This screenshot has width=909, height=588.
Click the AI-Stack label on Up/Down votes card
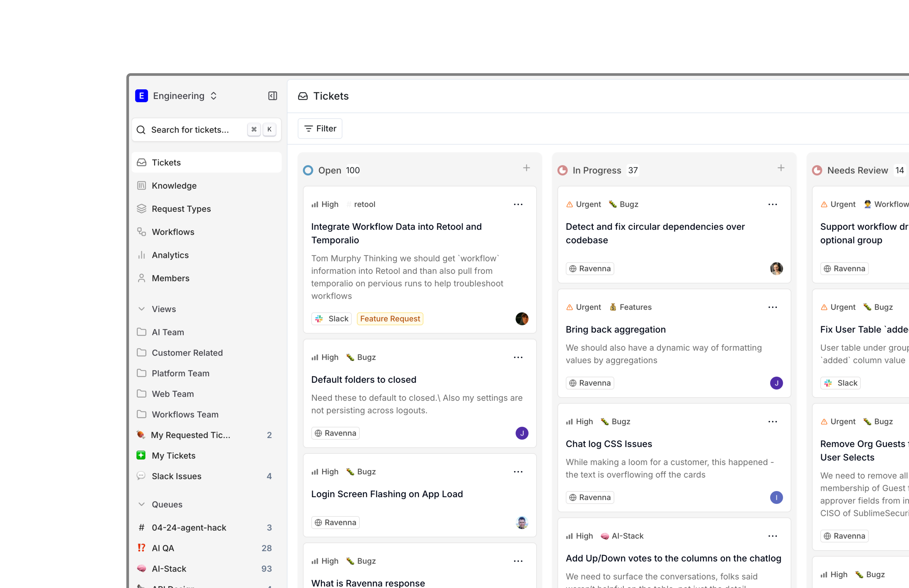(622, 536)
